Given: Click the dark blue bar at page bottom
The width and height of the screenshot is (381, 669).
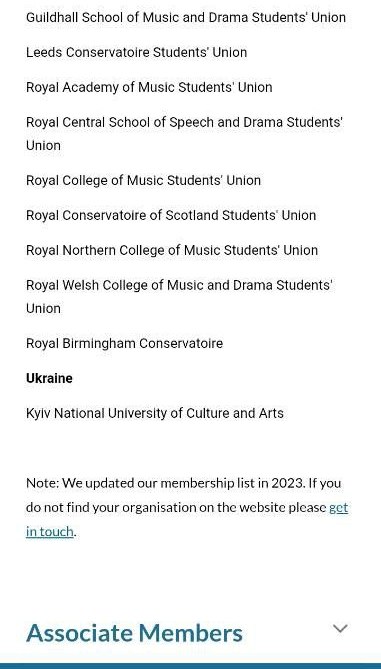Looking at the screenshot, I should point(190,666).
